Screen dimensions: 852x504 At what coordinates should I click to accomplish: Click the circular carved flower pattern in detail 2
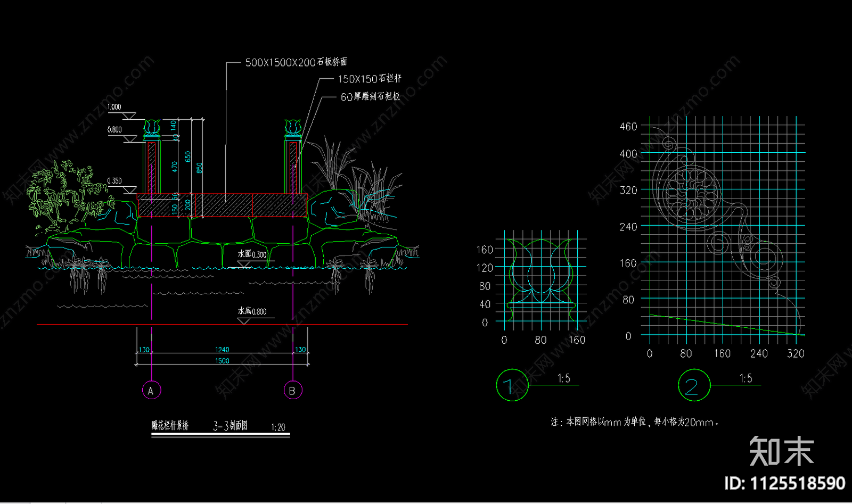tap(692, 195)
